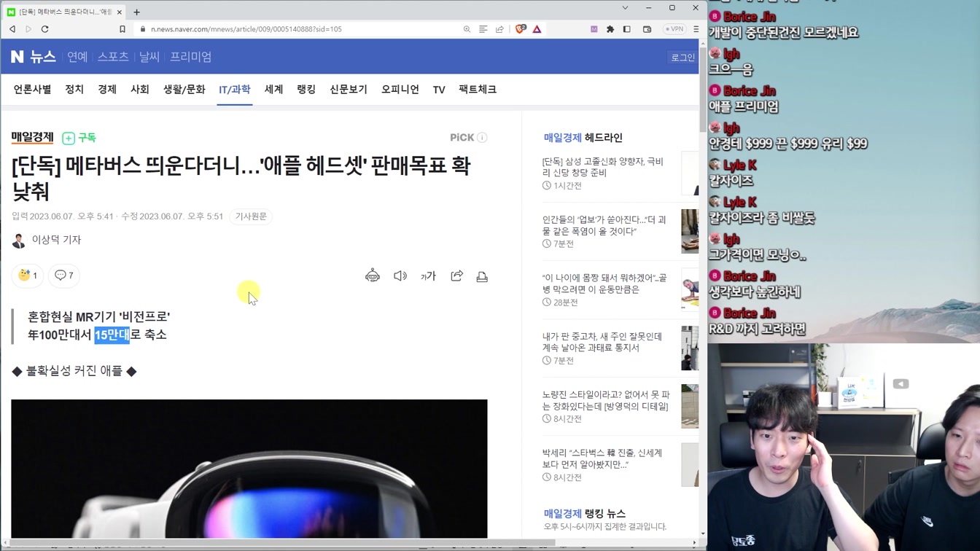Select the 랭킹 news category tab
The width and height of the screenshot is (980, 551).
(x=306, y=89)
